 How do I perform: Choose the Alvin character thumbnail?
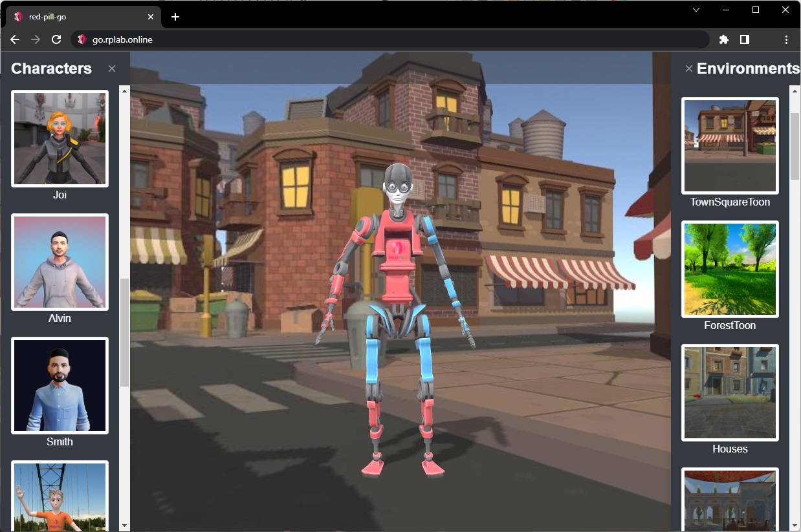point(60,262)
